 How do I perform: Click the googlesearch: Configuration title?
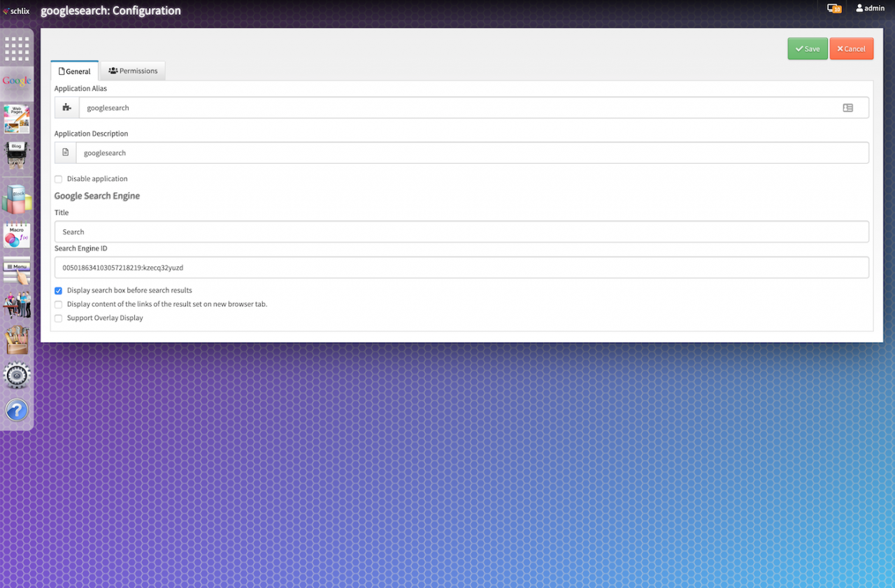point(110,10)
